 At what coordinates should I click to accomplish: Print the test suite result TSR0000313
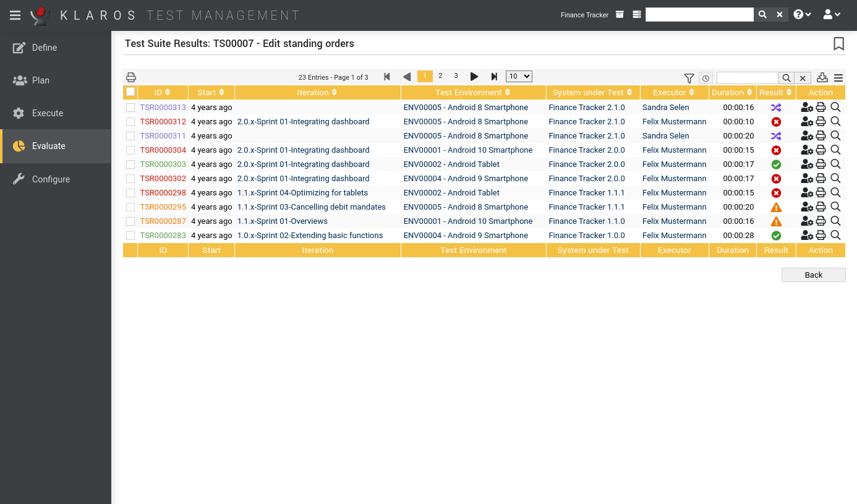(821, 107)
